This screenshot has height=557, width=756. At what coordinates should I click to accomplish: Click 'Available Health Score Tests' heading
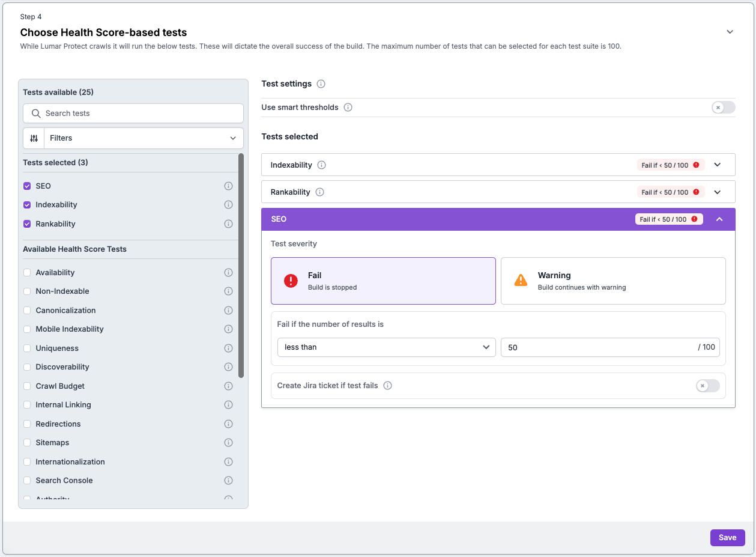[x=74, y=249]
